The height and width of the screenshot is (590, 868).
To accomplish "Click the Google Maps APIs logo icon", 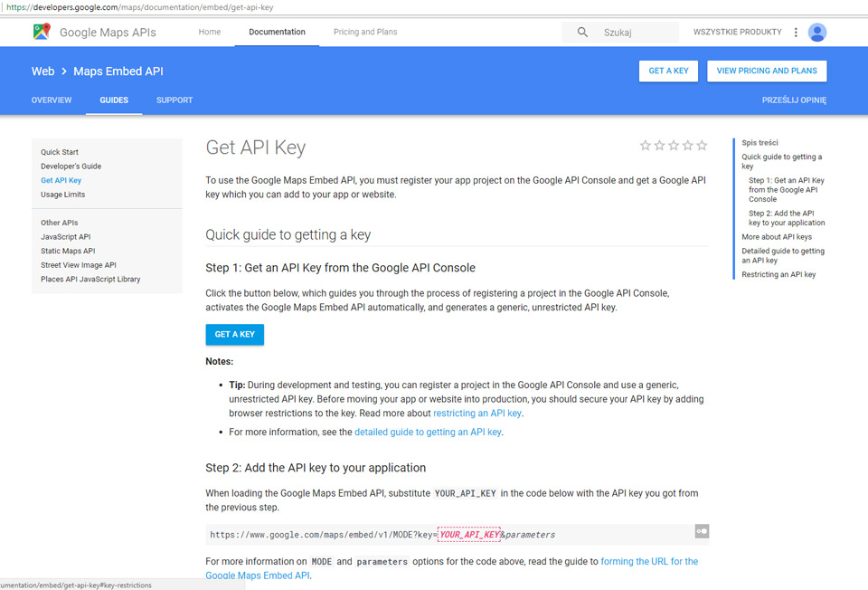I will coord(42,32).
